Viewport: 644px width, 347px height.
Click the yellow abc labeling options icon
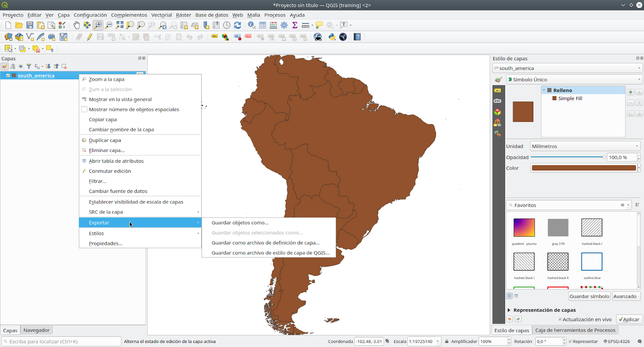(215, 37)
